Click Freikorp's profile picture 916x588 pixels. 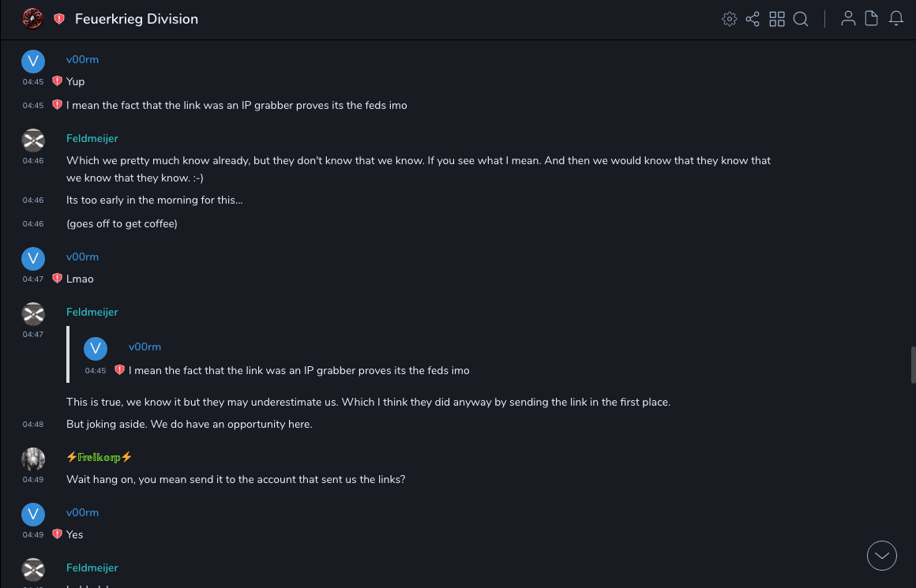(x=32, y=459)
